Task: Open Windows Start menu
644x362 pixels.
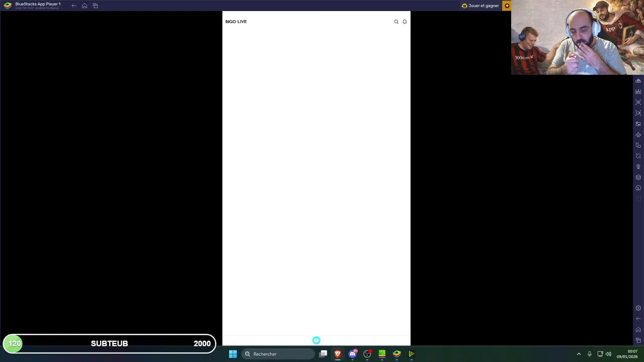Action: coord(233,354)
